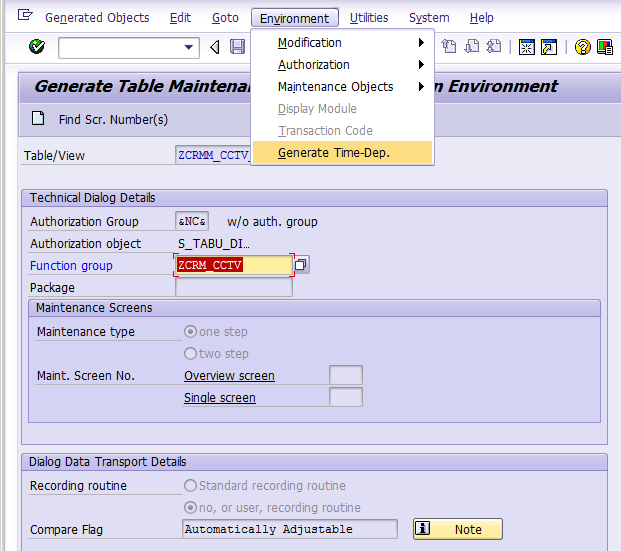Open Help via the yellow question mark icon
Screen dimensions: 621x551
[583, 47]
